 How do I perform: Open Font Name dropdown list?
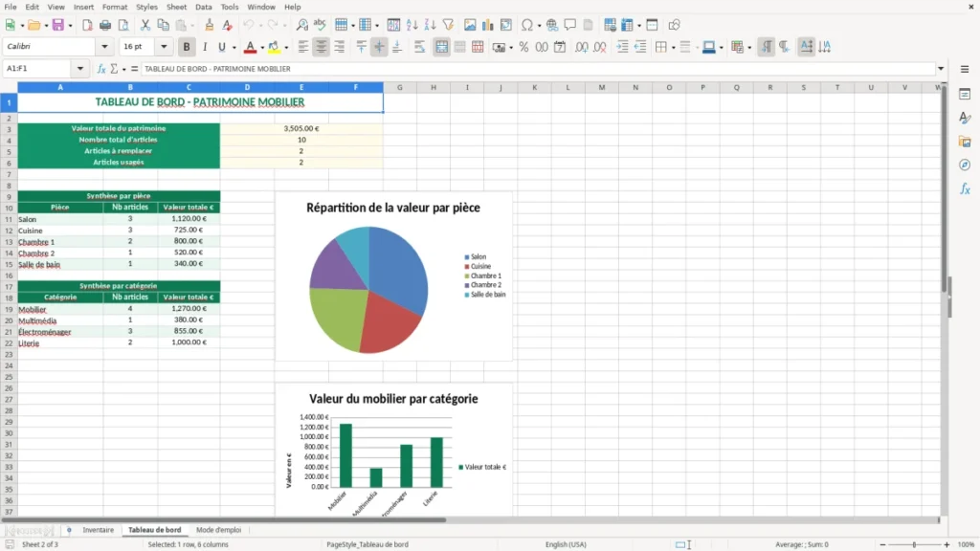104,46
